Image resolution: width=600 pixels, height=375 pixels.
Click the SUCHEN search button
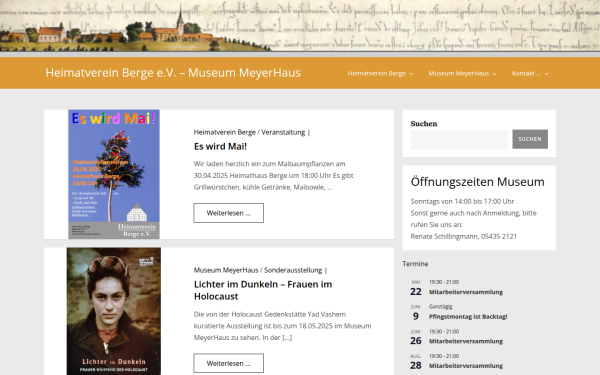[530, 139]
